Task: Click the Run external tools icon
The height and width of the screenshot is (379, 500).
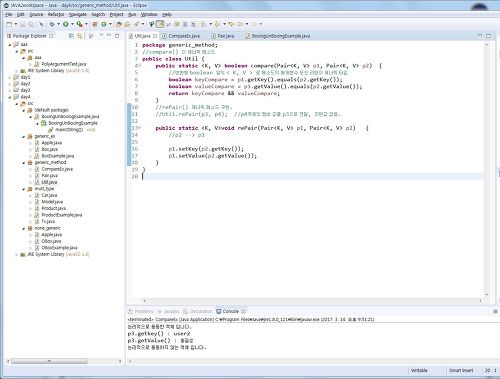Action: pyautogui.click(x=79, y=24)
